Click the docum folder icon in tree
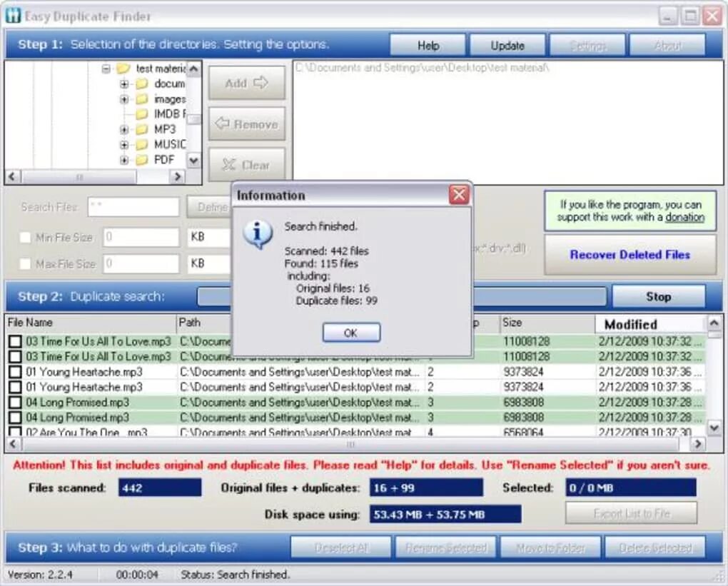 141,84
